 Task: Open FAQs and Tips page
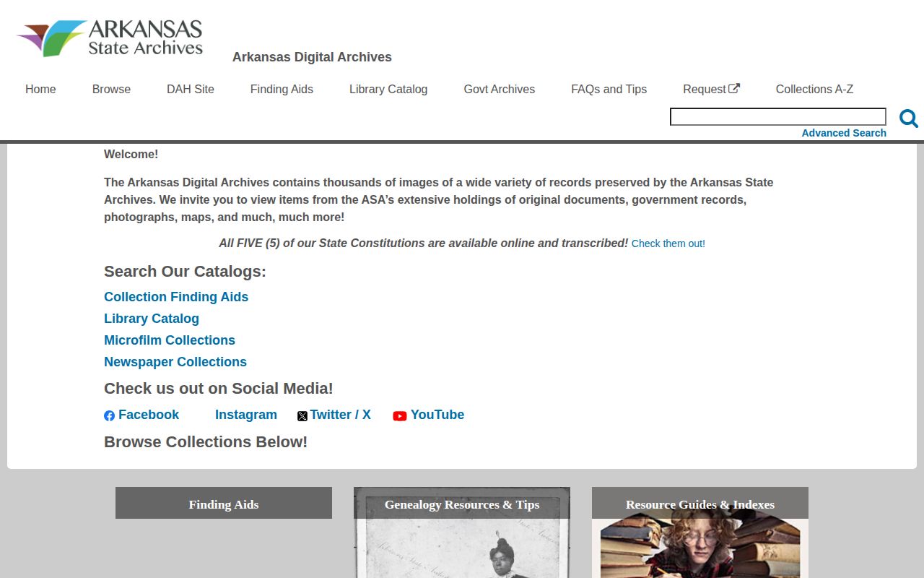[609, 89]
